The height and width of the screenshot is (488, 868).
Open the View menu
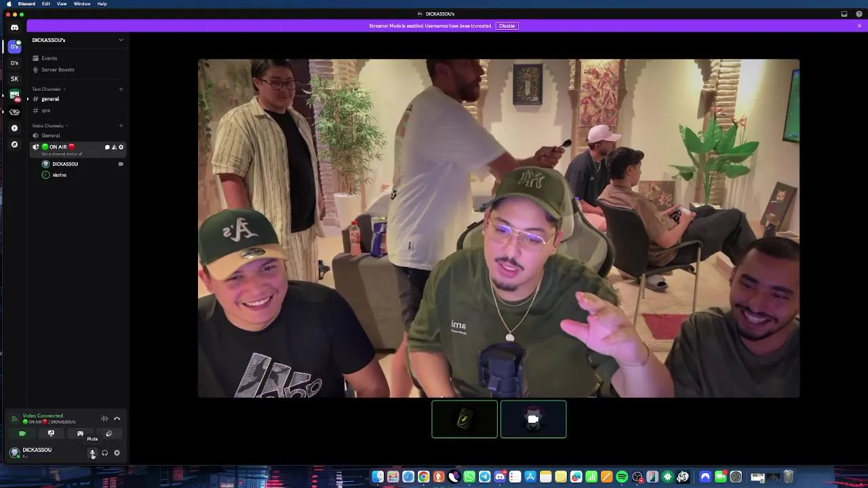point(62,4)
